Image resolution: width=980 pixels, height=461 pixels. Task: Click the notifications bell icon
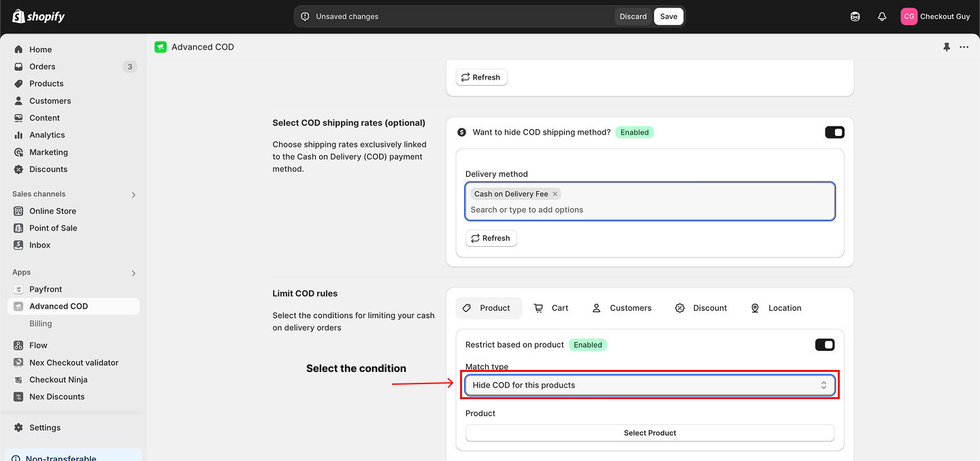(882, 16)
